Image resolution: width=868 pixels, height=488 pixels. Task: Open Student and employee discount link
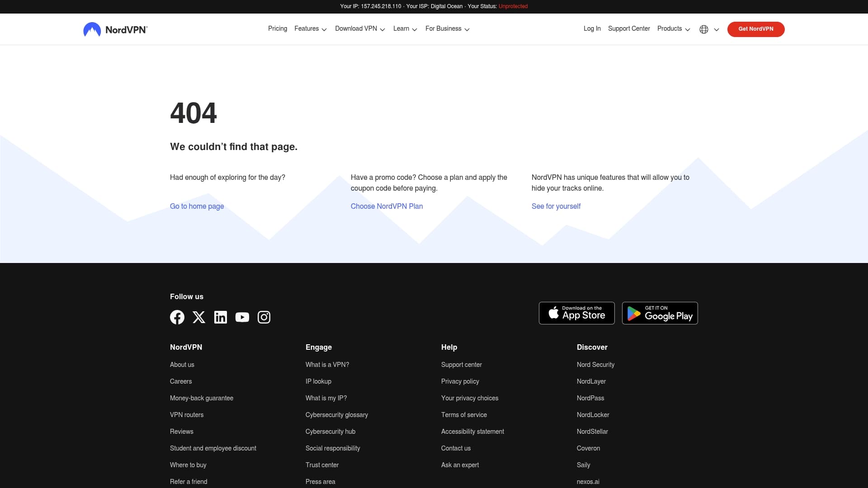[x=213, y=448]
